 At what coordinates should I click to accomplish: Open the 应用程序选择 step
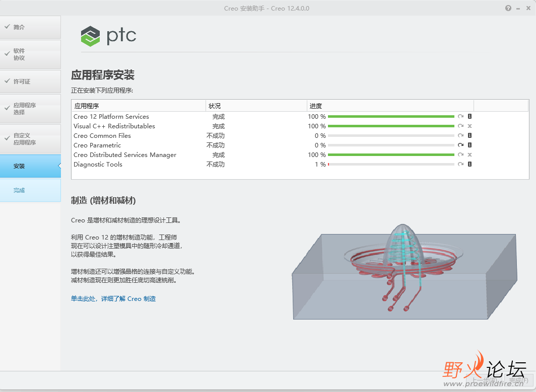pos(30,109)
